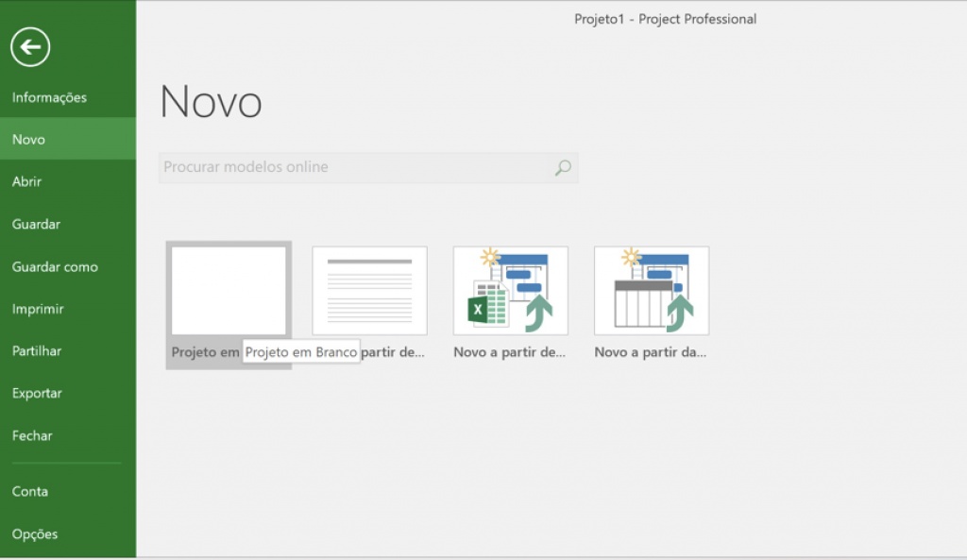
Task: Select the Novo a partir da lista SharePoint template
Action: click(x=651, y=290)
